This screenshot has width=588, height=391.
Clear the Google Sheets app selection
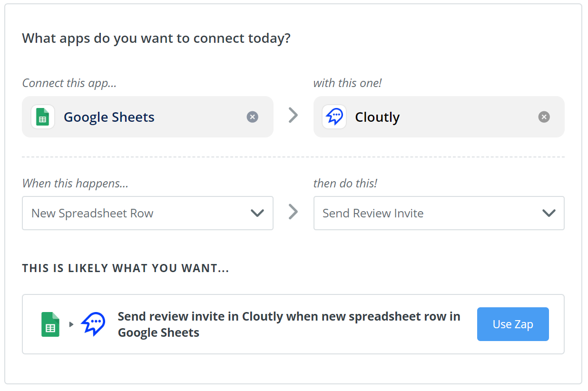point(253,117)
